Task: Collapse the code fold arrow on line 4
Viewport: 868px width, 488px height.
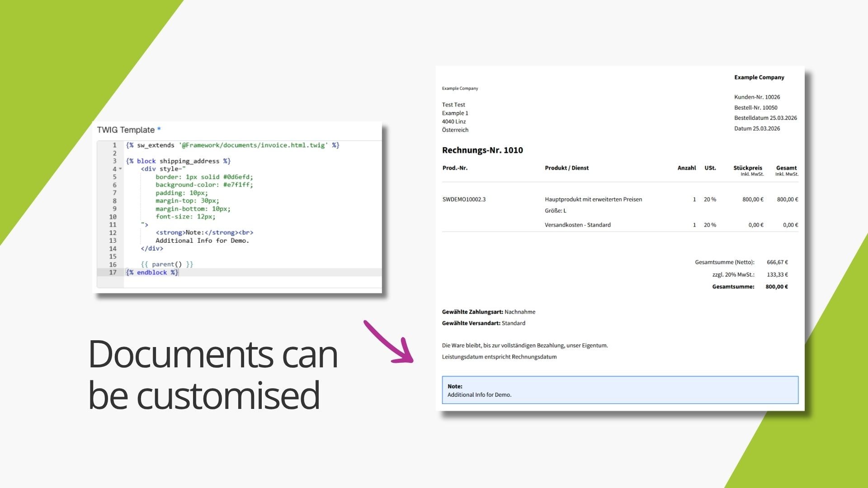Action: point(120,169)
